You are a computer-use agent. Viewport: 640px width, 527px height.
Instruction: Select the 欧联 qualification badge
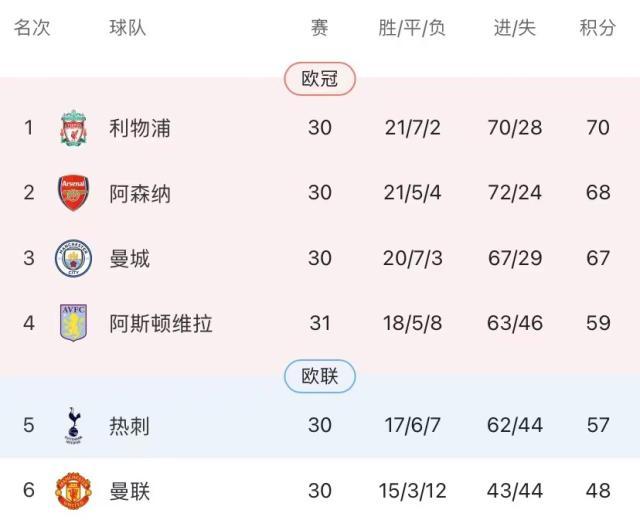click(320, 376)
